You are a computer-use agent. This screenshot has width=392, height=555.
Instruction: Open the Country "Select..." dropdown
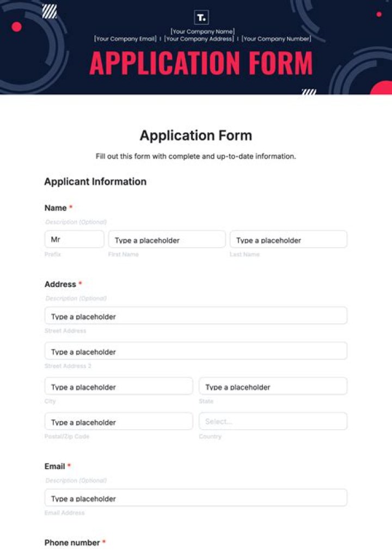tap(272, 421)
